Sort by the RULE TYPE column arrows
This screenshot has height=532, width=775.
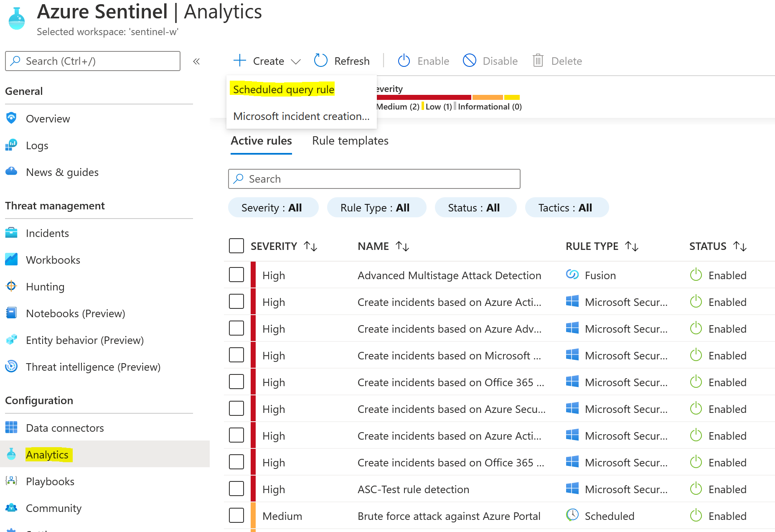tap(632, 246)
